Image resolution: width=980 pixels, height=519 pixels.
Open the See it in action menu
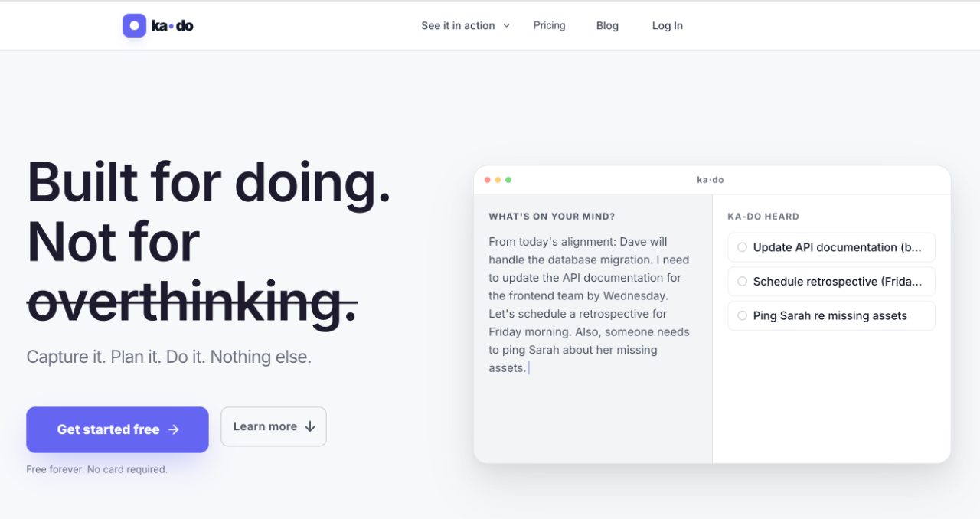[x=465, y=25]
